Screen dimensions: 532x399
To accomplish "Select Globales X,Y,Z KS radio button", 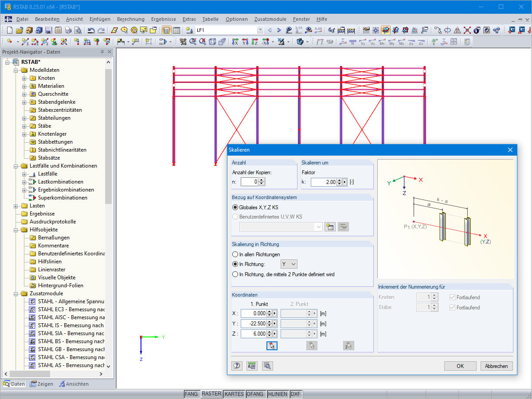I will coord(235,207).
